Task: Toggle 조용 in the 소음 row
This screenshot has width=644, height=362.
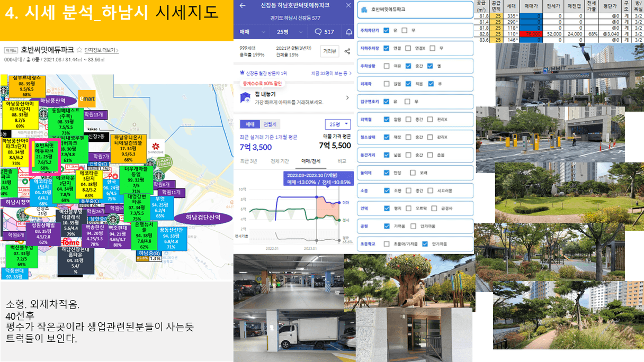Action: (387, 191)
